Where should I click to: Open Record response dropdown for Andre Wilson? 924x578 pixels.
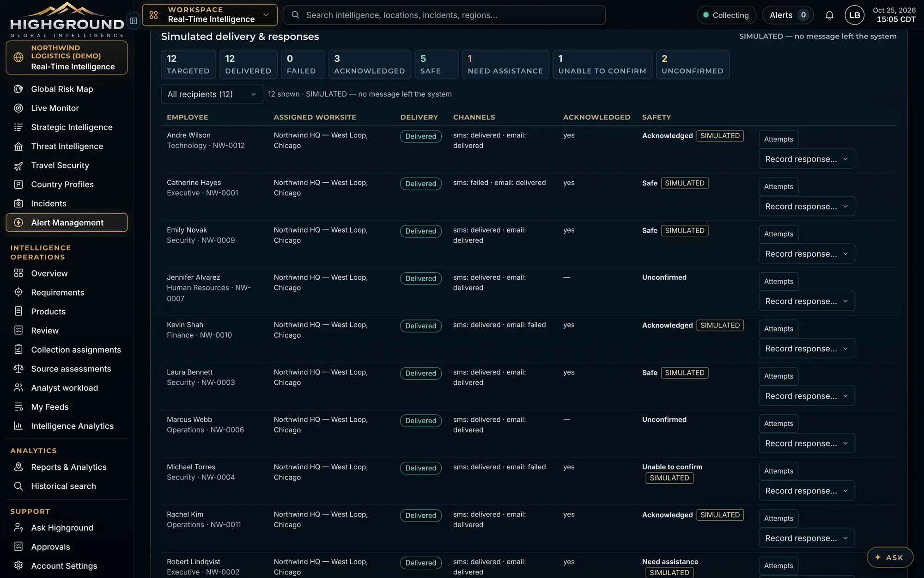[x=807, y=159]
